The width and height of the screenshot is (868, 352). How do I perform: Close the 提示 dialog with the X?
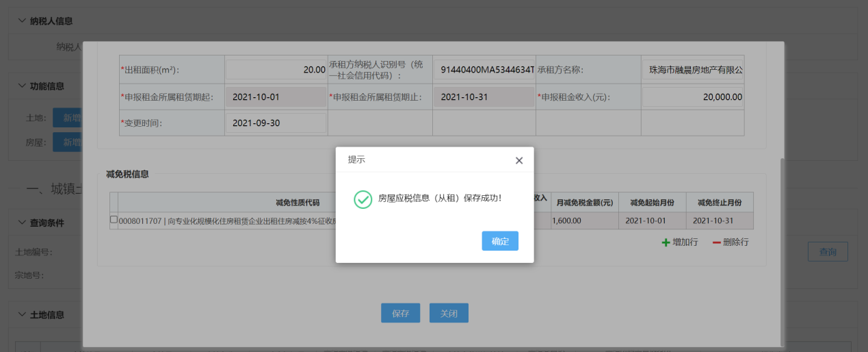[518, 160]
